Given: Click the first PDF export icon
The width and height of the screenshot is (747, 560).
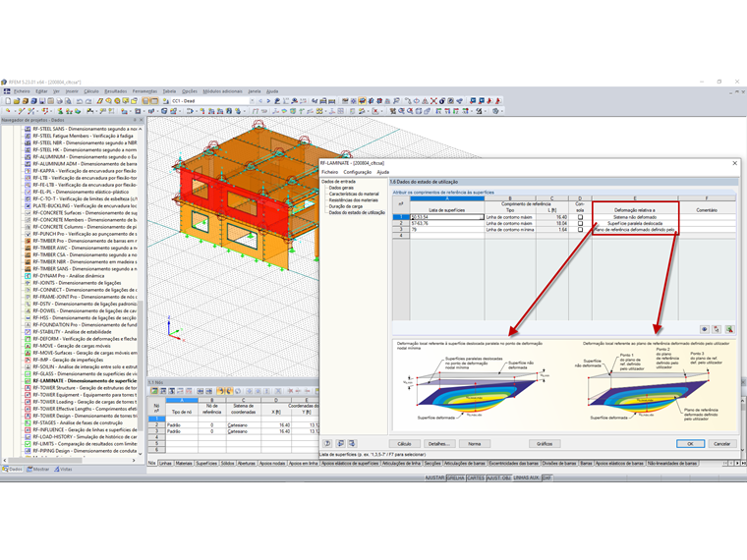Looking at the screenshot, I should click(x=489, y=101).
